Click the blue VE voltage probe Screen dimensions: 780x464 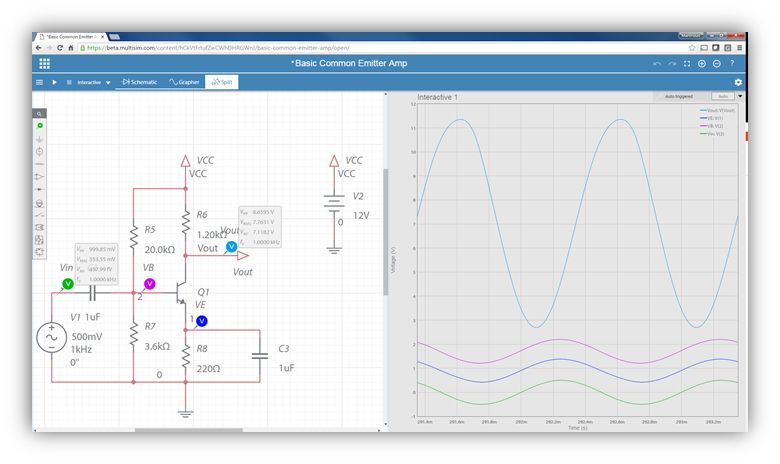click(x=201, y=321)
